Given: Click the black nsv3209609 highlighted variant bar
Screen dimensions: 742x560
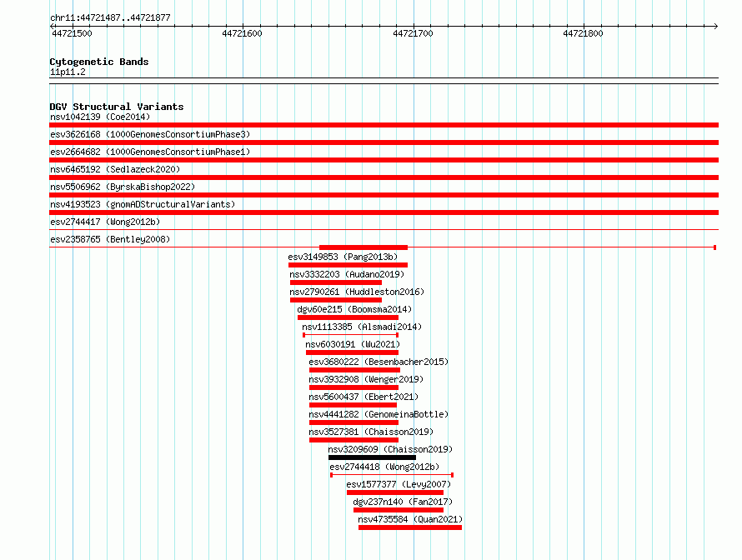Looking at the screenshot, I should [x=372, y=457].
